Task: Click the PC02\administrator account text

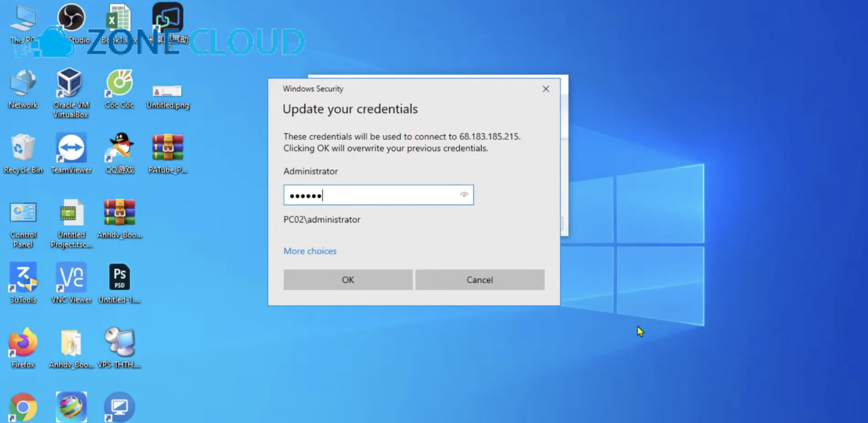Action: click(322, 219)
